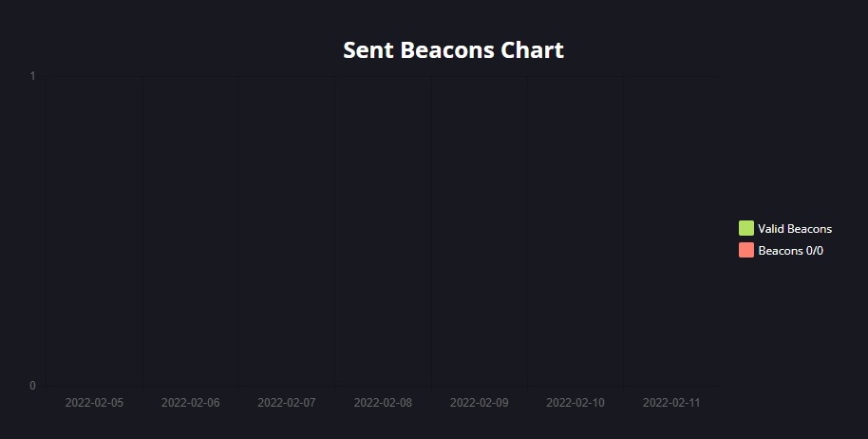Select the 2022-02-10 axis date label
868x439 pixels.
(576, 403)
